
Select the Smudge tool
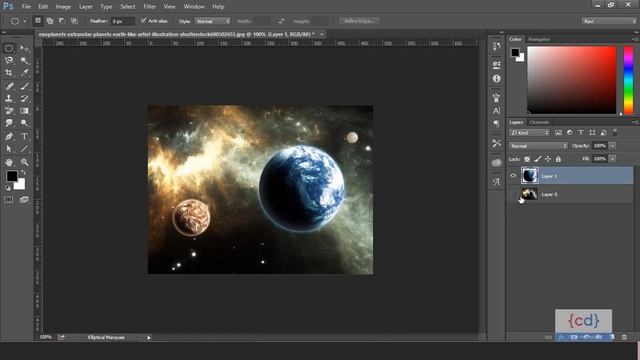click(x=9, y=123)
